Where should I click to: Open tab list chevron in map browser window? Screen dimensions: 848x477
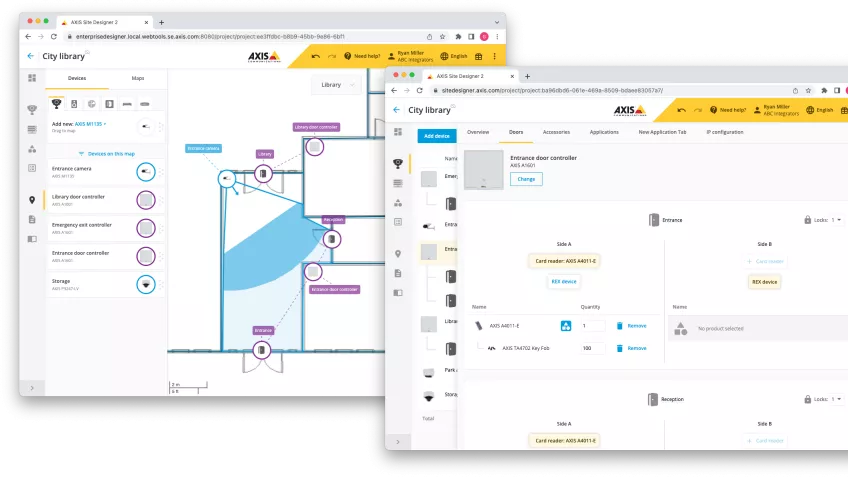click(496, 22)
